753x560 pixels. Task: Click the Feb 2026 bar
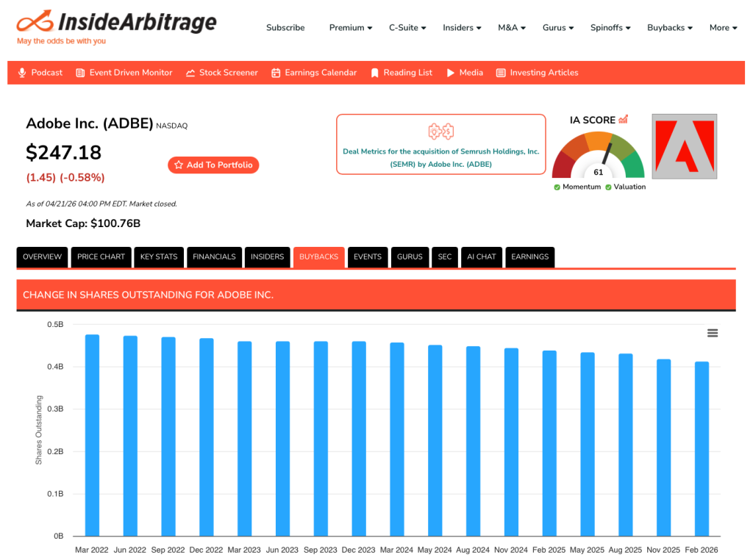(x=702, y=449)
